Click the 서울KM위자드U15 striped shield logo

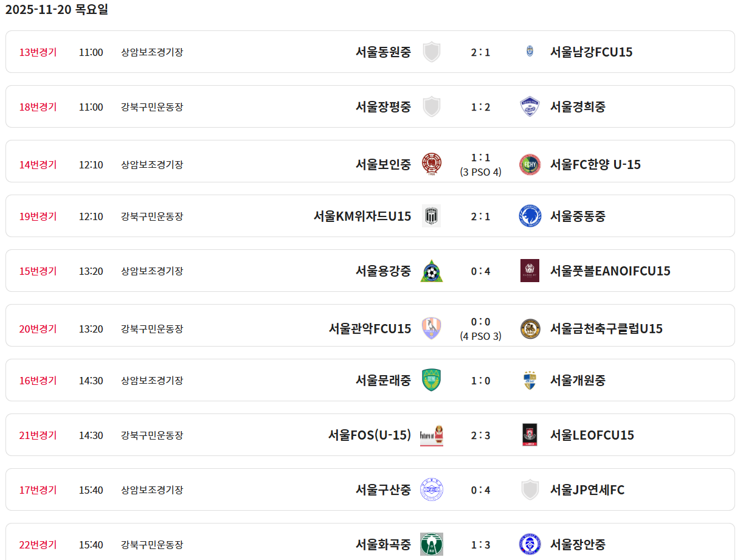[431, 216]
